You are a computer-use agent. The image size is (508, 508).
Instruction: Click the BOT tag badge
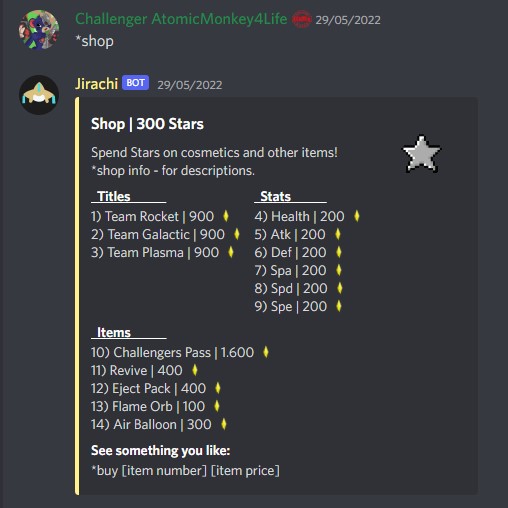135,83
